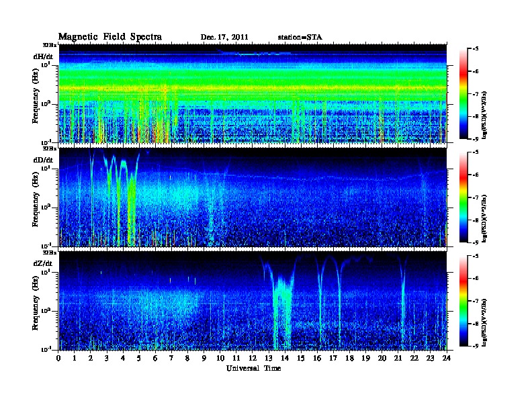This screenshot has height=411, width=532.
Task: Click the hour "16" tick label on time axis
Action: pos(317,358)
